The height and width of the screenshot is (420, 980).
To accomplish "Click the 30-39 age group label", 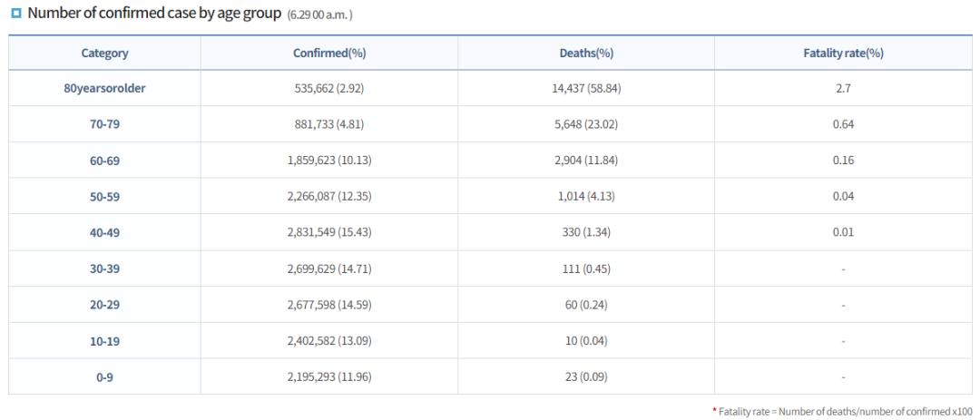I will [104, 269].
